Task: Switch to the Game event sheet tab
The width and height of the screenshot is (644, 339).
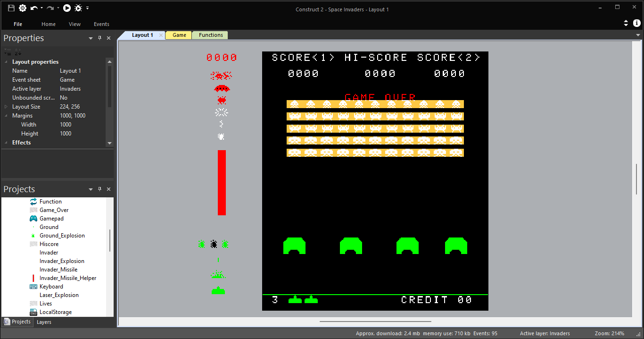Action: point(179,35)
